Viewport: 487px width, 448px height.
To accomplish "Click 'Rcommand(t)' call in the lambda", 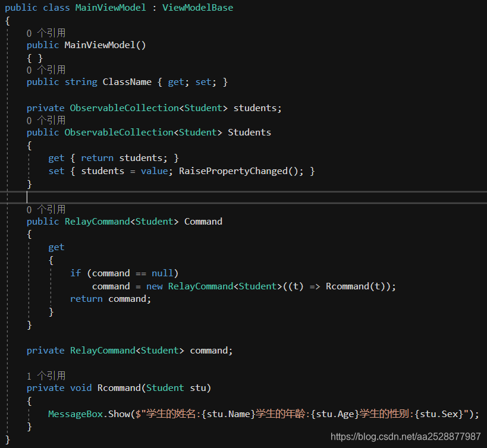I will 356,286.
